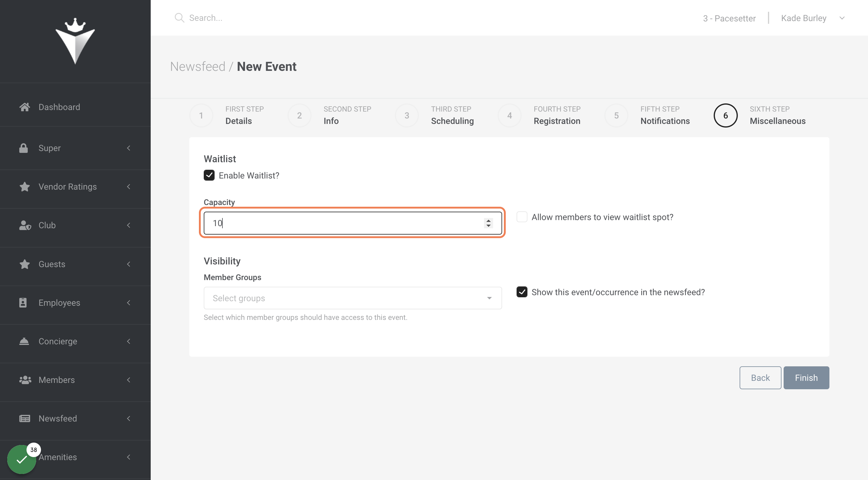
Task: Click the Back button
Action: pyautogui.click(x=760, y=377)
